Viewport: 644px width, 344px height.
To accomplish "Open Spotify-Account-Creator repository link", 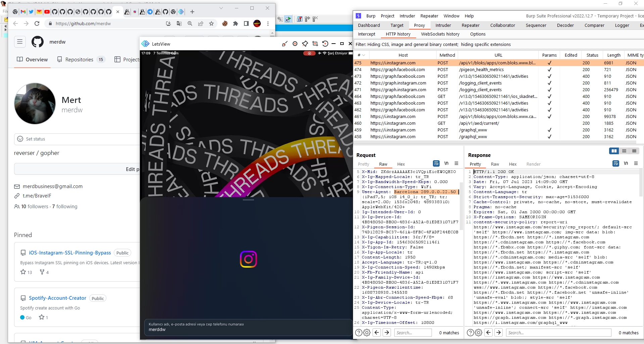I will tap(57, 298).
